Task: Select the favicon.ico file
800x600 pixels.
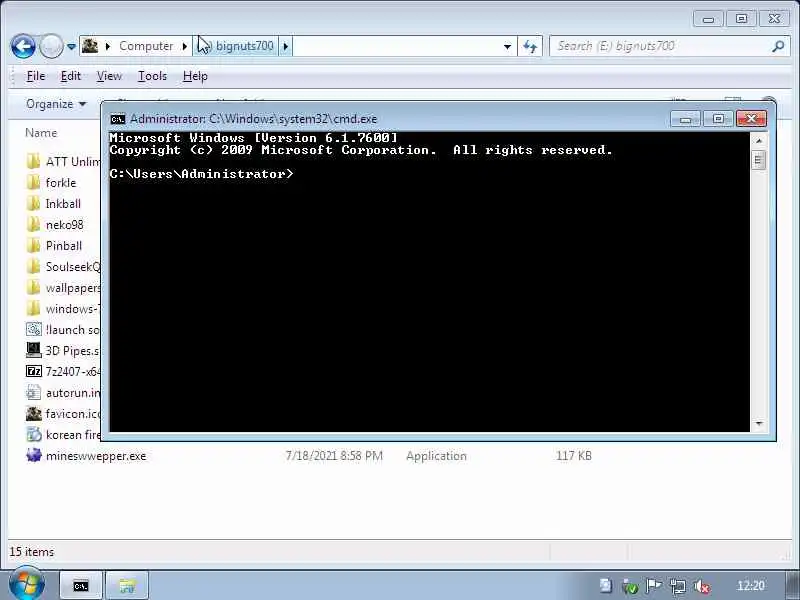Action: 63,413
